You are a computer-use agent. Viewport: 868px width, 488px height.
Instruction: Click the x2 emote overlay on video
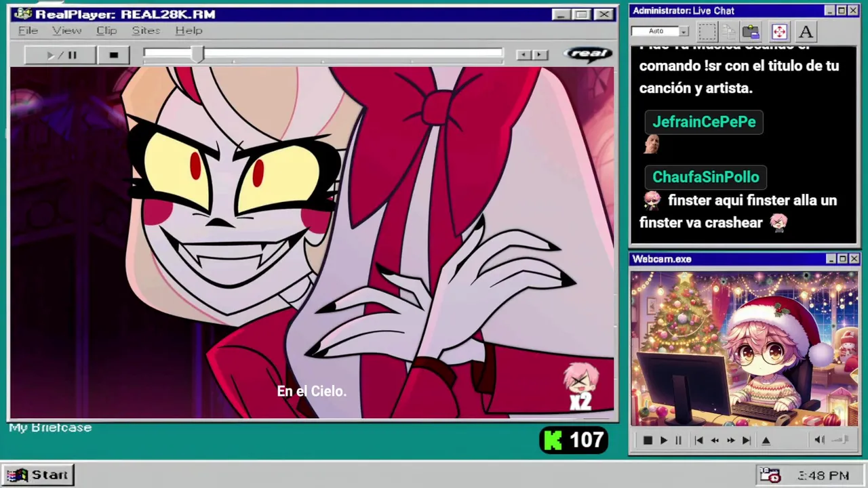pos(581,387)
